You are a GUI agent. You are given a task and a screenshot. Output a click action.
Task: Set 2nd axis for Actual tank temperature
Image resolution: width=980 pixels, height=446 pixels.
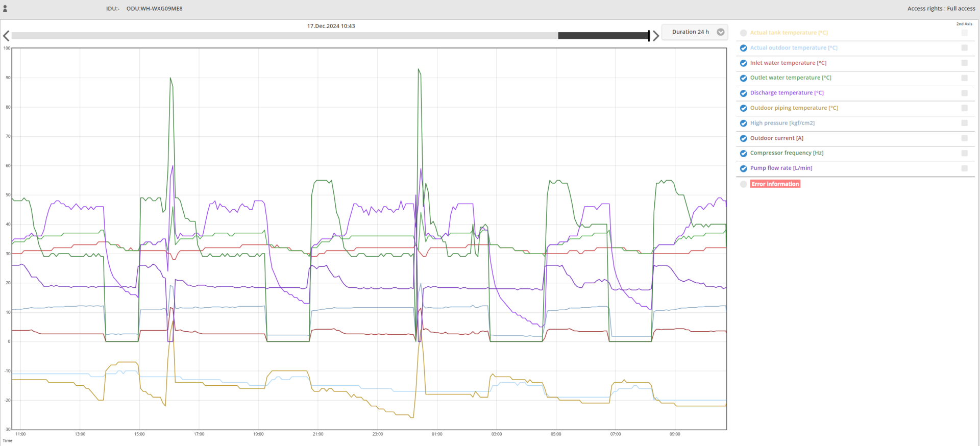click(964, 33)
